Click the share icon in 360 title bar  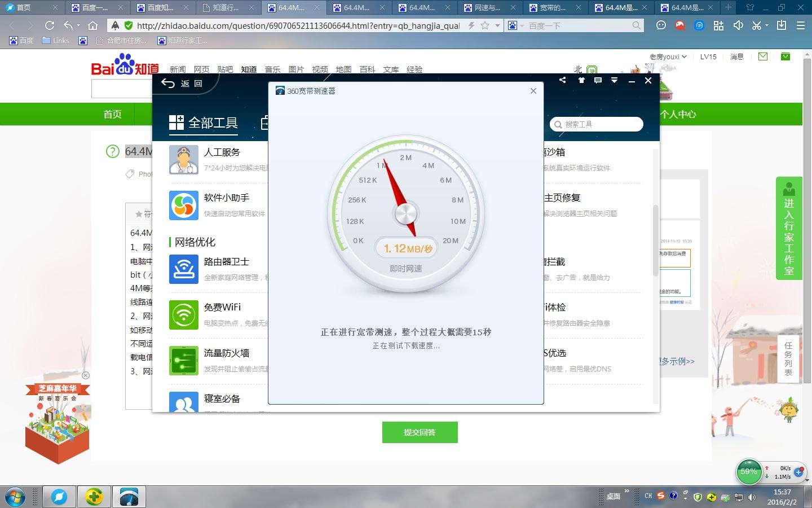(x=562, y=81)
